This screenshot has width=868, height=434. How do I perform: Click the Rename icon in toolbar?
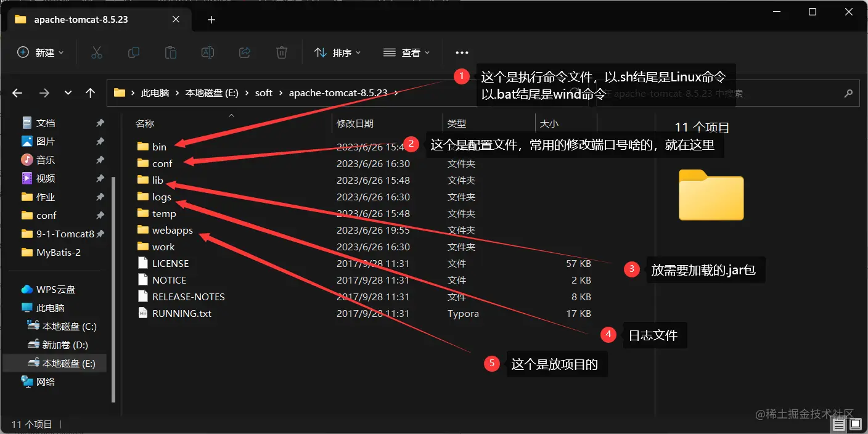(208, 52)
